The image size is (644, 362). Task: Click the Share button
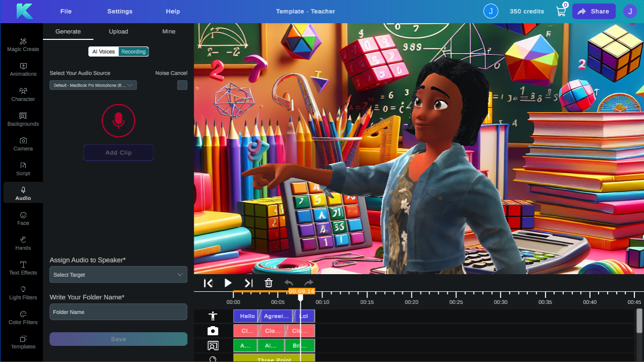pos(594,11)
